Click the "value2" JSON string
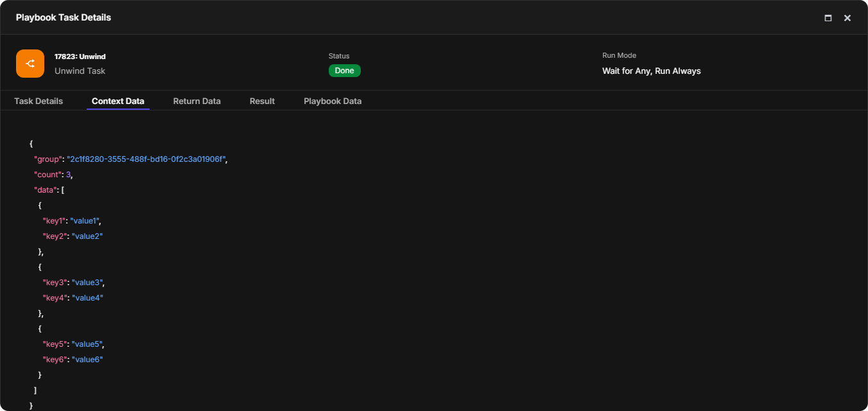 coord(87,236)
